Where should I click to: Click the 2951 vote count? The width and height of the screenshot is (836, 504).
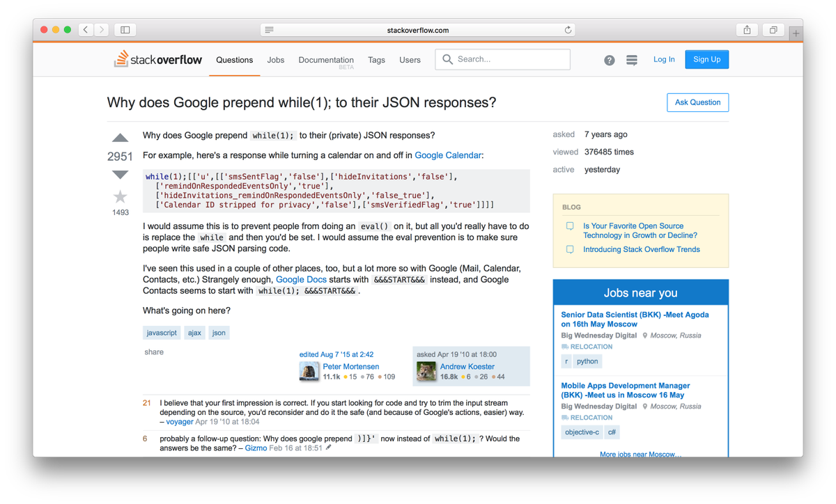120,157
